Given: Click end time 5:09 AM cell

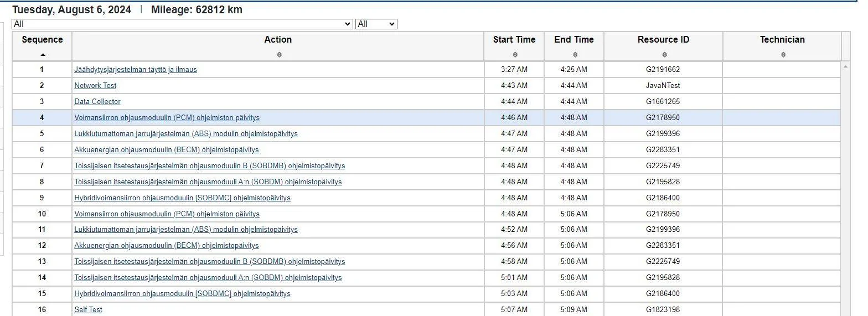Looking at the screenshot, I should [x=574, y=310].
